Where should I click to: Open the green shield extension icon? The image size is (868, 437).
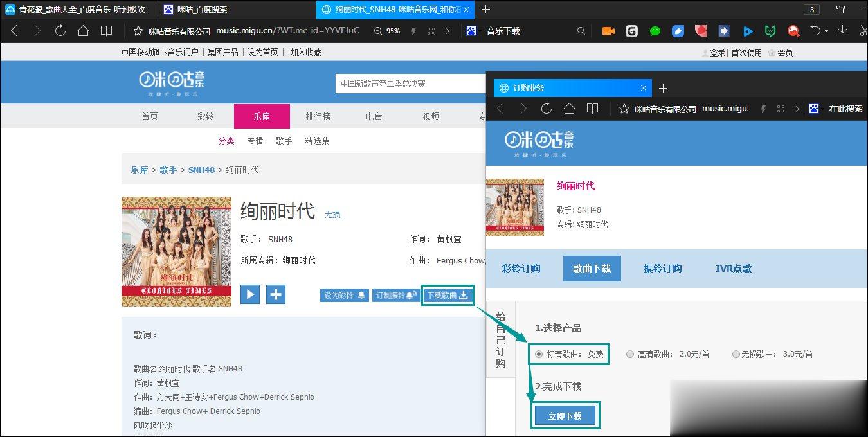770,31
